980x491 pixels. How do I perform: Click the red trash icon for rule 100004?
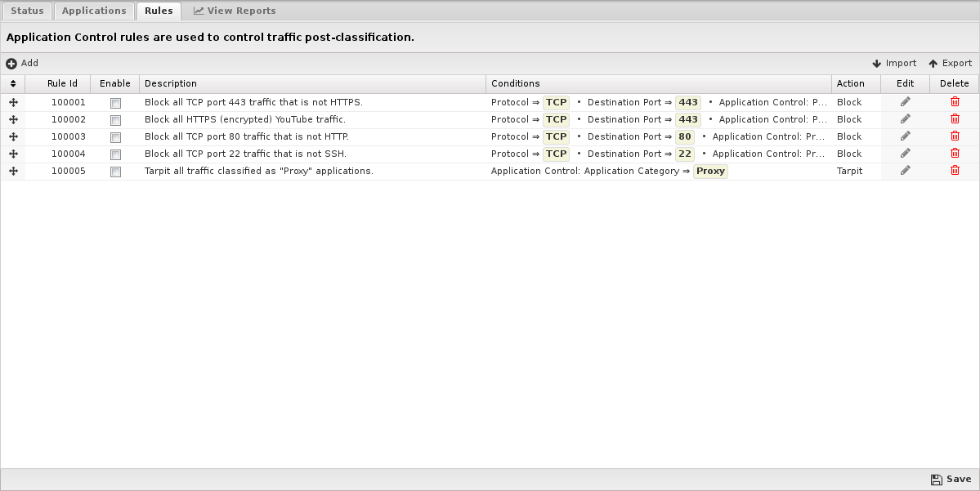coord(954,154)
